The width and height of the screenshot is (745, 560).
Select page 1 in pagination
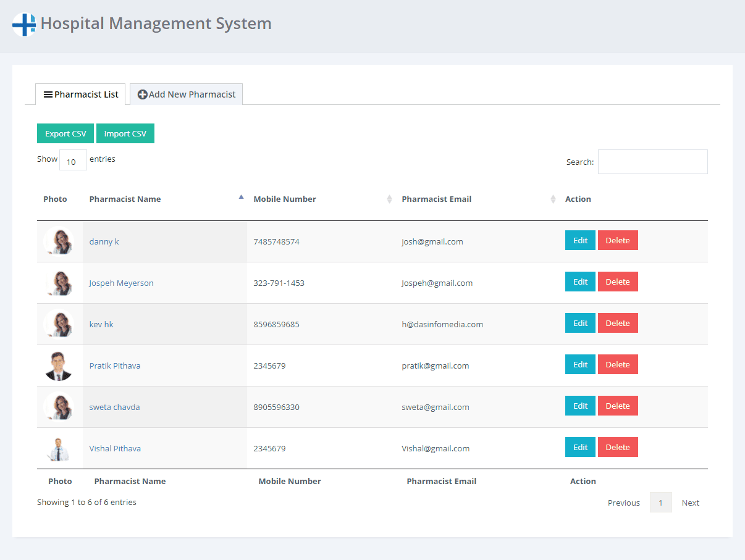pos(660,503)
